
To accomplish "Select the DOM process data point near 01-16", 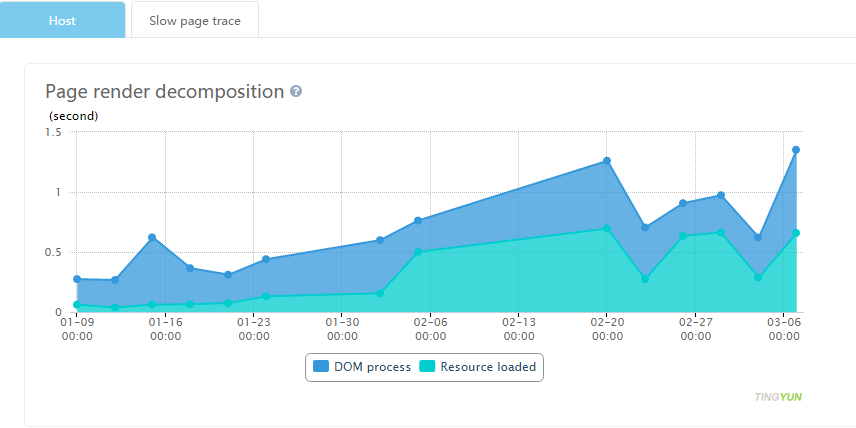I will 152,237.
